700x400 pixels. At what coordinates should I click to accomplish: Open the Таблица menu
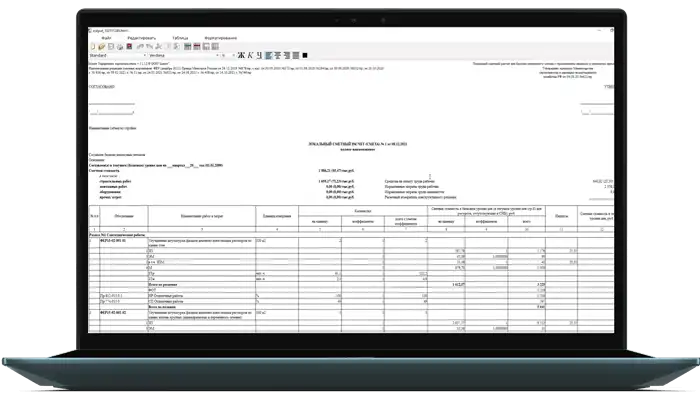point(179,38)
